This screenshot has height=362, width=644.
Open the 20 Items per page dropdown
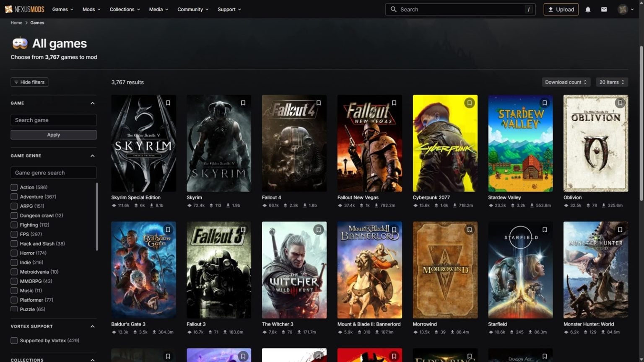(611, 82)
